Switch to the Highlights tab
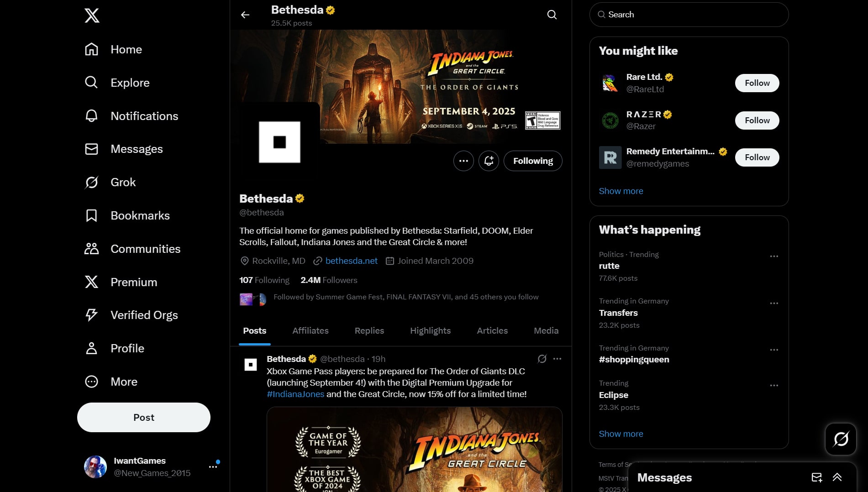 pyautogui.click(x=430, y=330)
